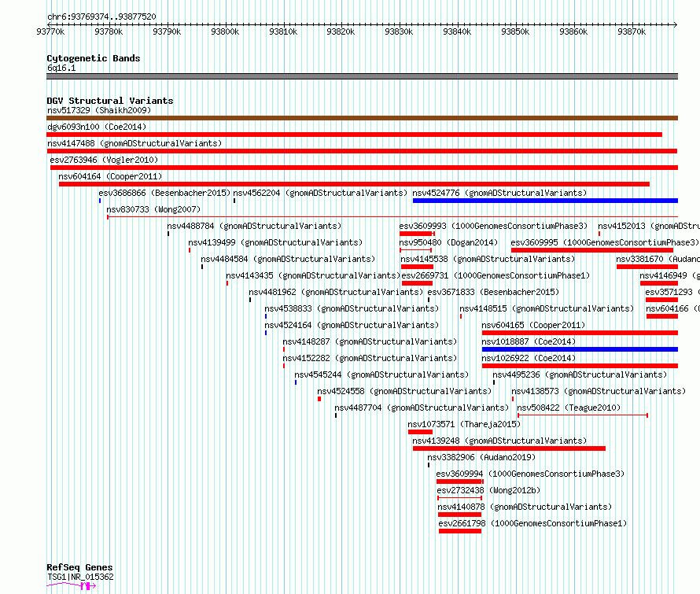Open nsv4524558 gnomAD variant
This screenshot has height=594, width=700.
[404, 391]
